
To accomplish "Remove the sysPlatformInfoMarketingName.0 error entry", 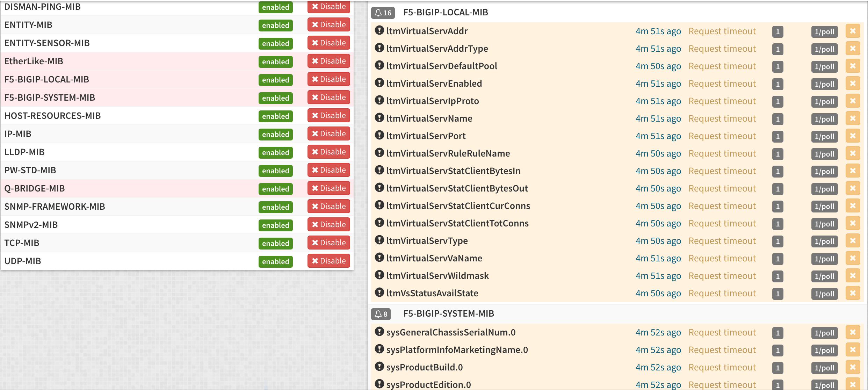I will click(x=853, y=350).
